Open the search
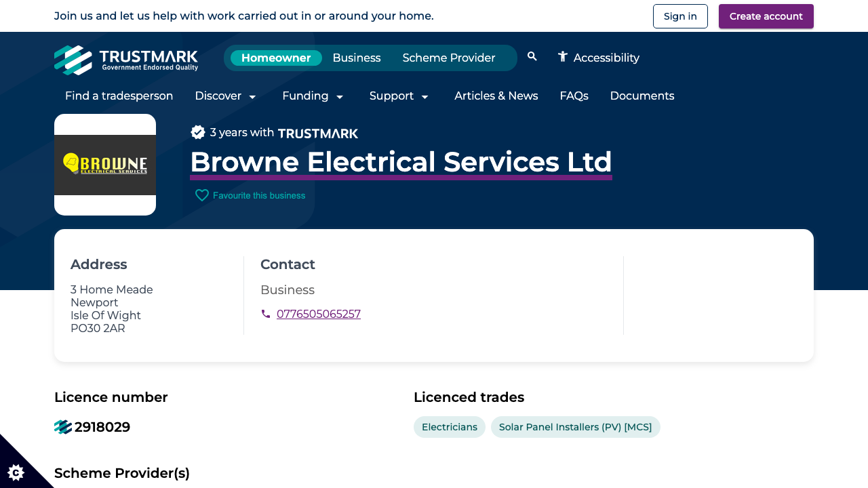 click(532, 57)
